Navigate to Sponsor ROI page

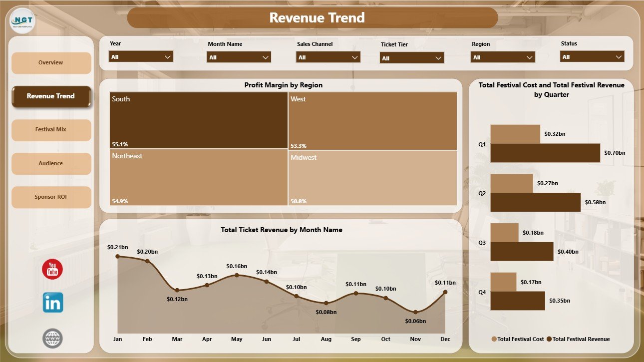click(51, 197)
